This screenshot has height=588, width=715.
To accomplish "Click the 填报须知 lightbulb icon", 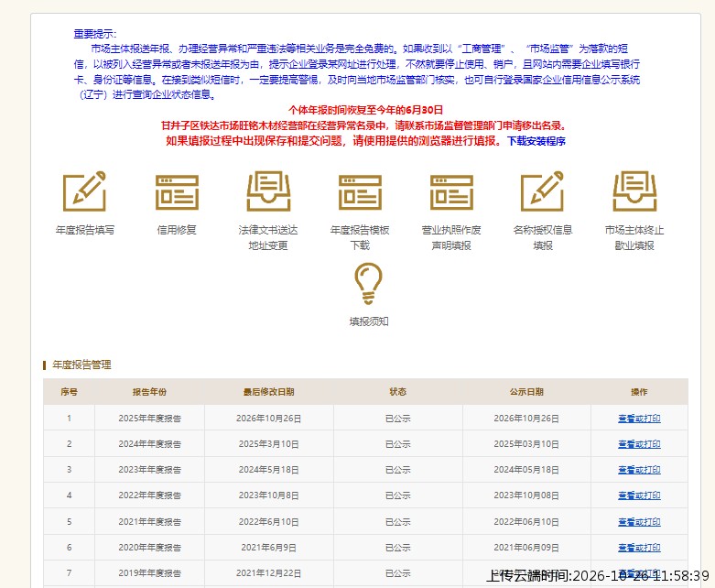I will pos(368,283).
